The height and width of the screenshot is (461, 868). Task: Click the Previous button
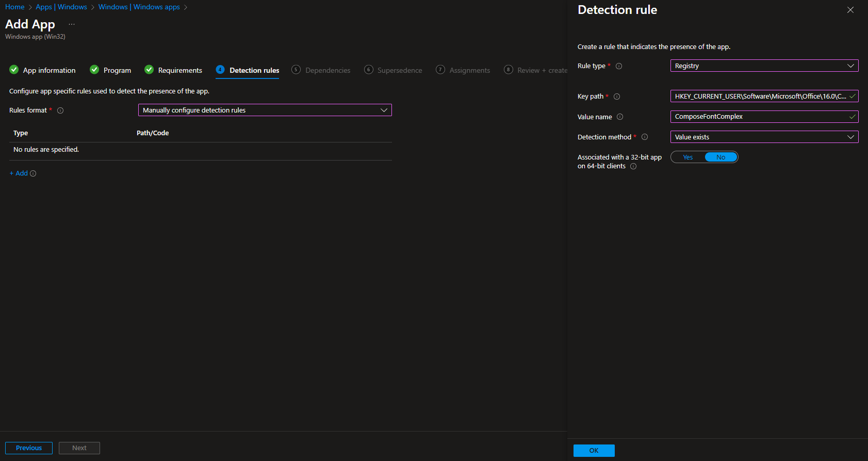click(x=29, y=448)
